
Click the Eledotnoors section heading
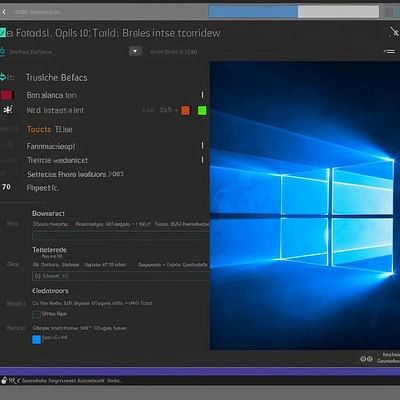(50, 291)
